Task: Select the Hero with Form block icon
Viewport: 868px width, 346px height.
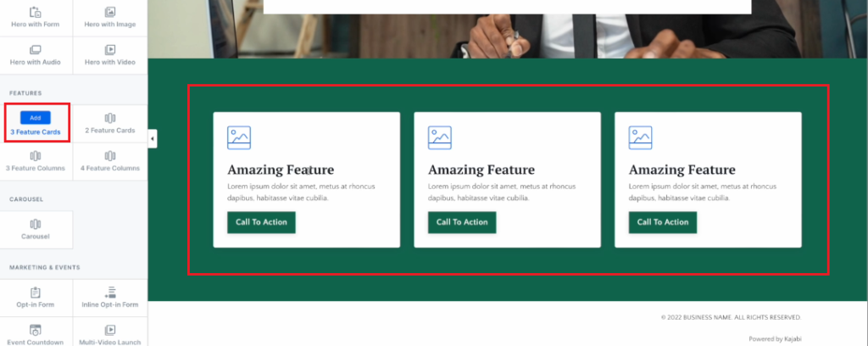Action: point(36,12)
